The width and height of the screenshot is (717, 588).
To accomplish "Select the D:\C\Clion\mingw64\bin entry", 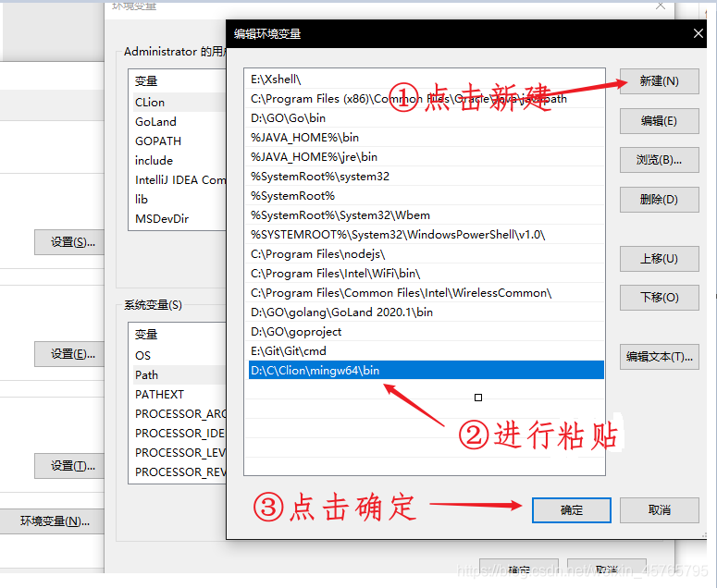I will point(425,371).
